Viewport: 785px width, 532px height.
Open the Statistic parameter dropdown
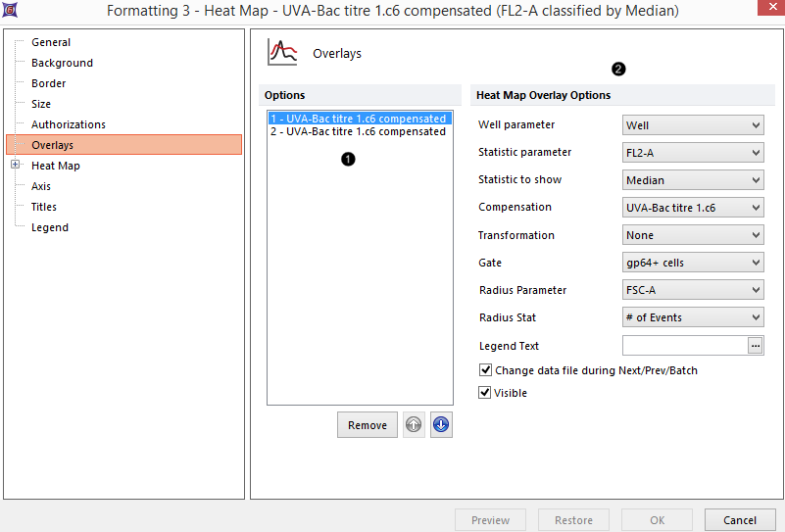coord(693,153)
